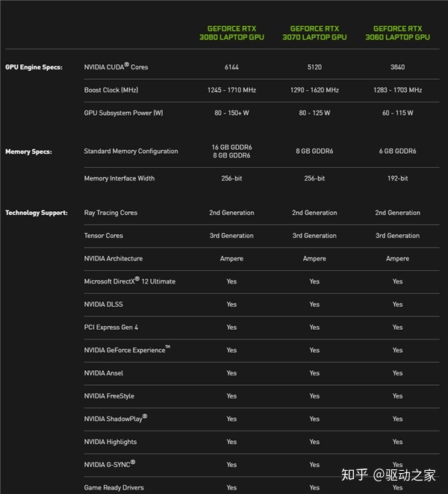Click power value 60 - 115 W
Image resolution: width=448 pixels, height=494 pixels.
coord(397,113)
